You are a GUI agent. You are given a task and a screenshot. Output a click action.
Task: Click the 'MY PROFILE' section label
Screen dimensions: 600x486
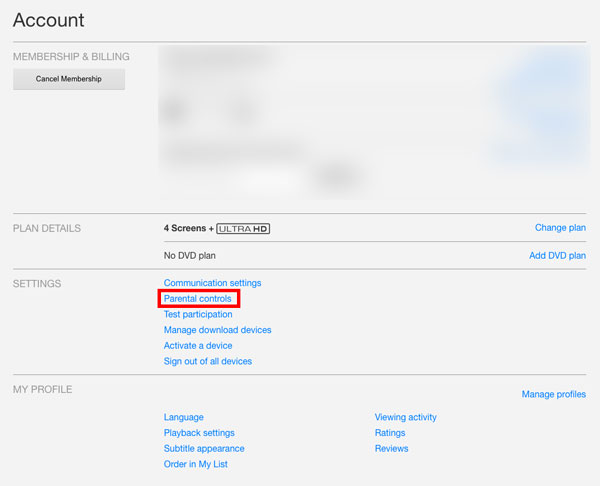(42, 390)
